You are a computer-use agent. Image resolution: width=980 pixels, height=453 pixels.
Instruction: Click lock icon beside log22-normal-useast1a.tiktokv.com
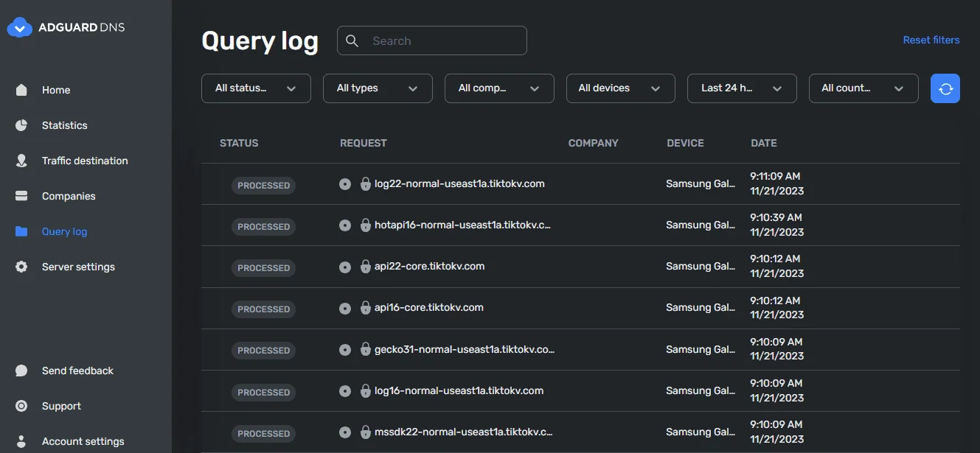coord(365,184)
